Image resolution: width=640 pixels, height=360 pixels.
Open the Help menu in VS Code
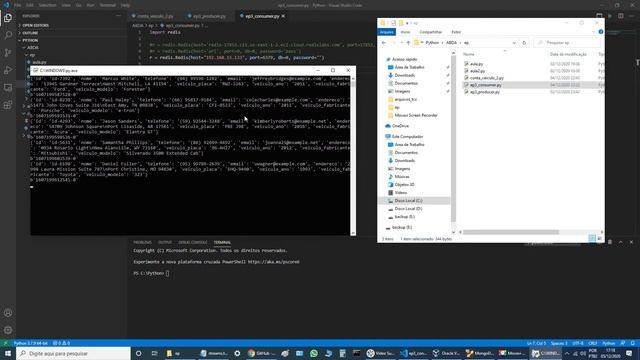coord(126,5)
